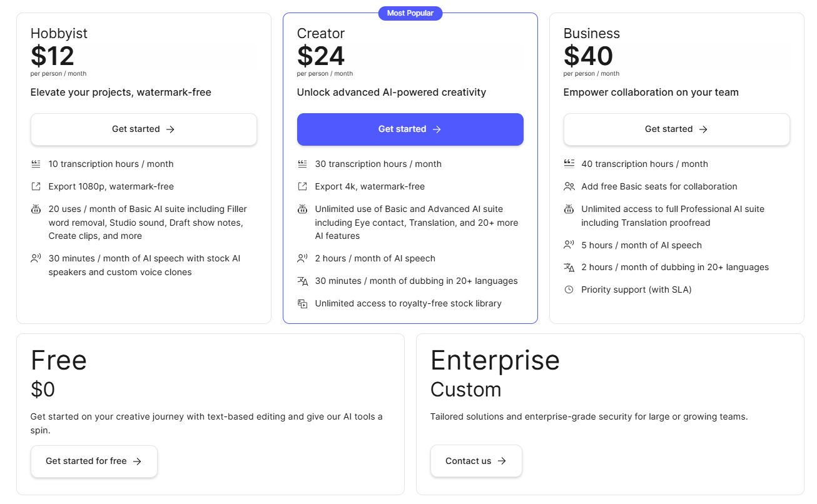
Task: Click the export icon beside Export 4k
Action: point(302,186)
